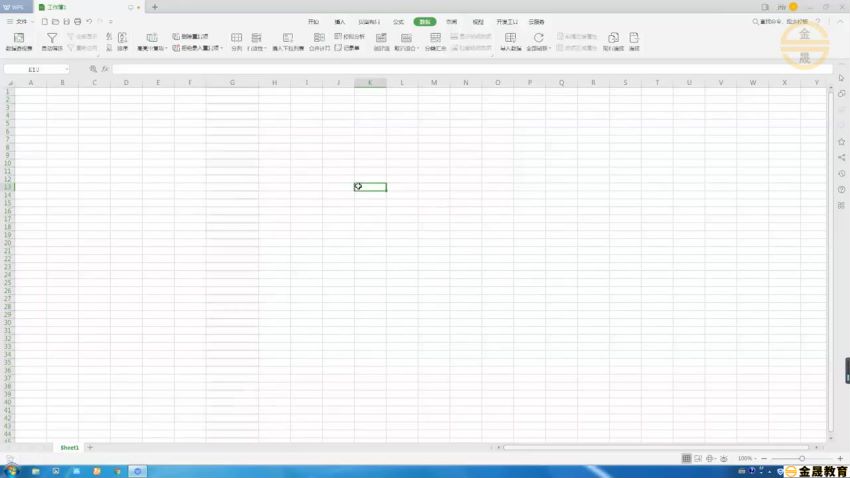This screenshot has width=850, height=478.
Task: Click the horizontal scrollbar
Action: click(657, 448)
